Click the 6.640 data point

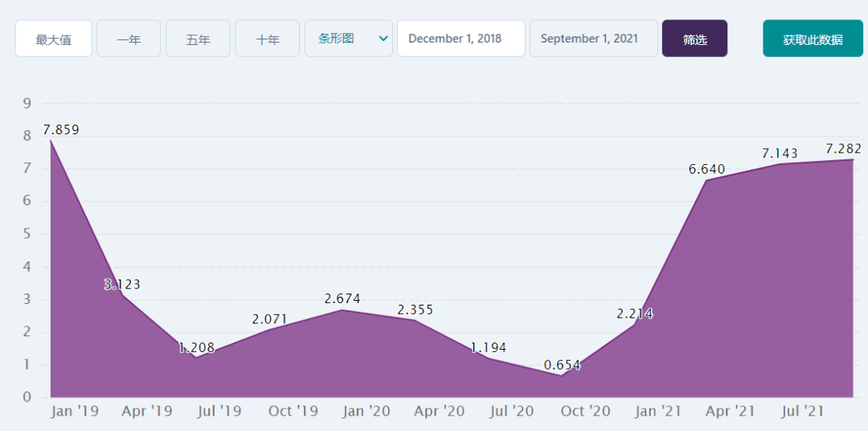[x=706, y=180]
